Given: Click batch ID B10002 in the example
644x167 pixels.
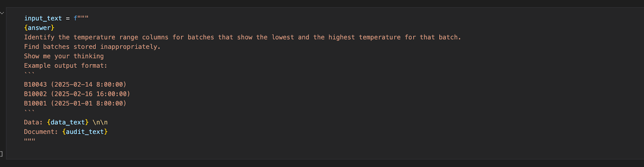Looking at the screenshot, I should click(x=35, y=94).
